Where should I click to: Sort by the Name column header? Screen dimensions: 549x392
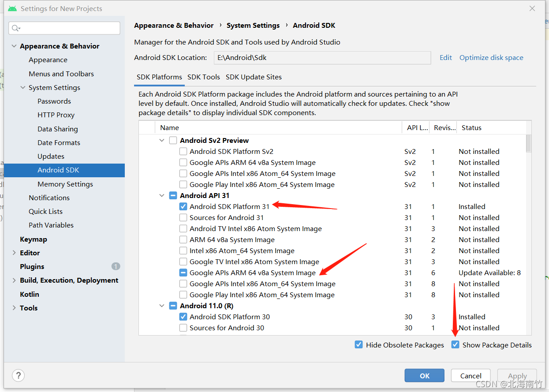tap(278, 127)
